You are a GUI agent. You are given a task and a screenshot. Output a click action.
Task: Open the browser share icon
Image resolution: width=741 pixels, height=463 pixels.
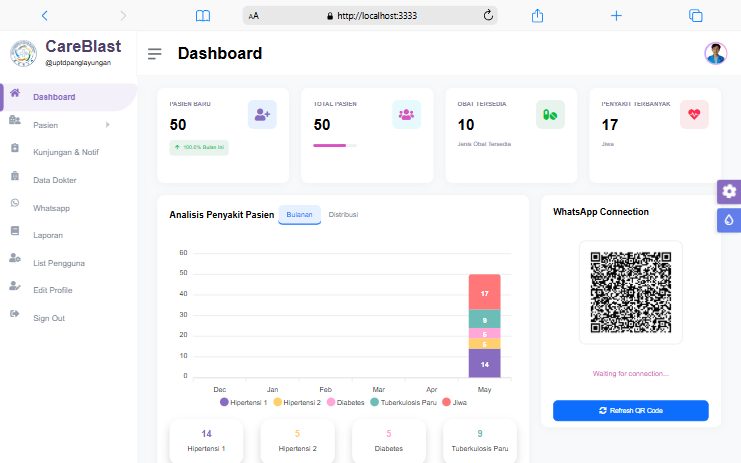[537, 16]
